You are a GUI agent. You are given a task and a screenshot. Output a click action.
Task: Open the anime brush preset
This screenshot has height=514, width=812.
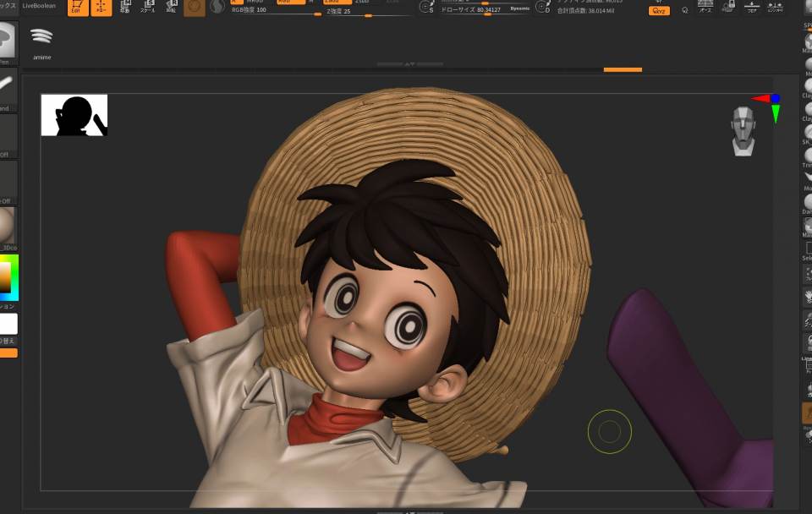pos(41,41)
